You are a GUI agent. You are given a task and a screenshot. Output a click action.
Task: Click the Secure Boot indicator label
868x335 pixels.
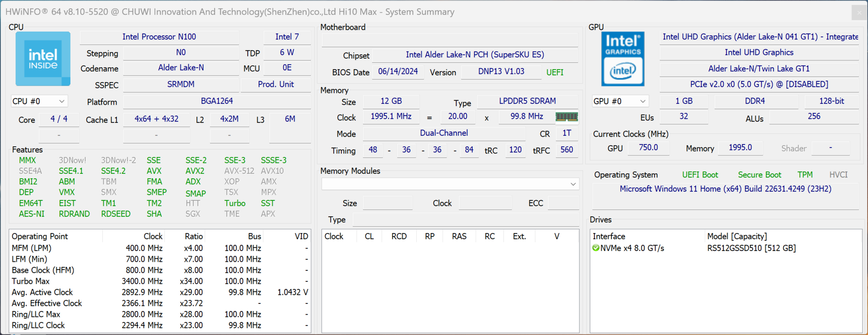coord(759,175)
